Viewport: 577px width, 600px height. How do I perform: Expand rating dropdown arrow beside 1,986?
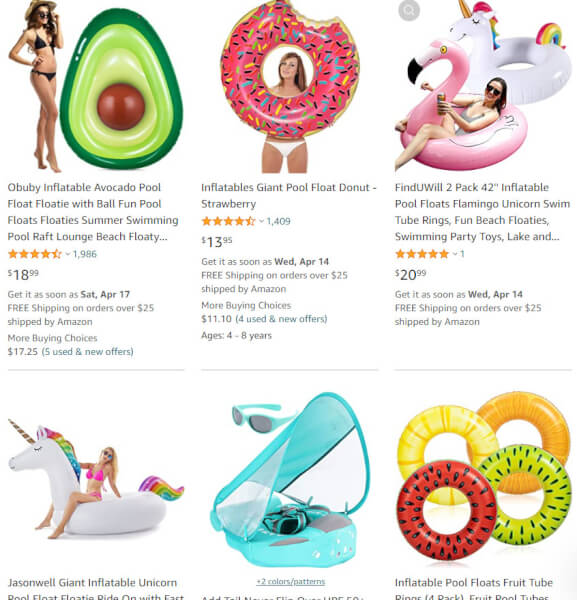(68, 254)
